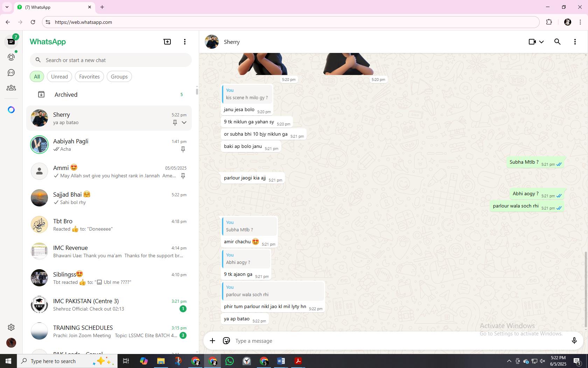Search within chat using magnifier icon
The image size is (588, 368).
pyautogui.click(x=558, y=42)
